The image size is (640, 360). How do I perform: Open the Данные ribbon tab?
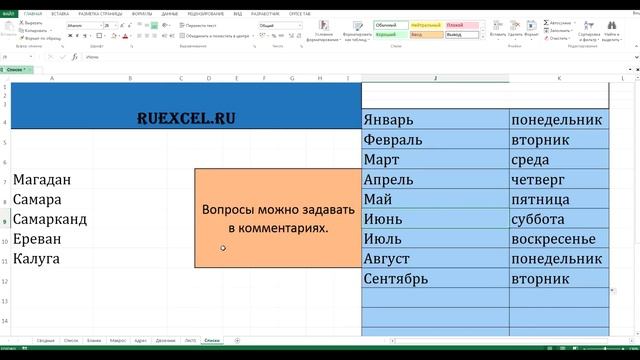click(169, 13)
